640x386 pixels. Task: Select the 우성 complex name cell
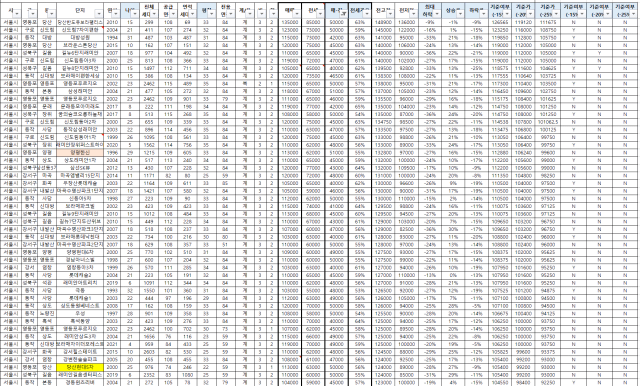pyautogui.click(x=80, y=313)
